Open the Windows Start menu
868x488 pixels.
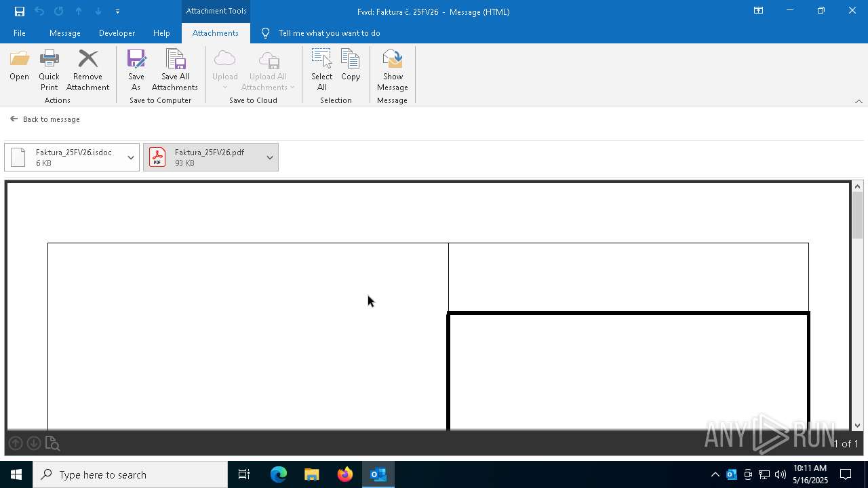click(x=16, y=474)
